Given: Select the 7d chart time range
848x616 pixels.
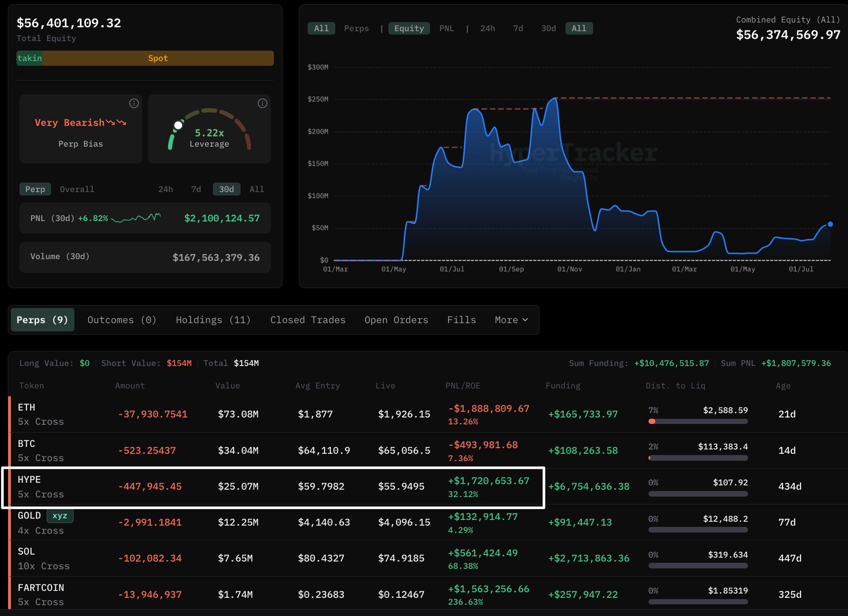Looking at the screenshot, I should pos(518,29).
